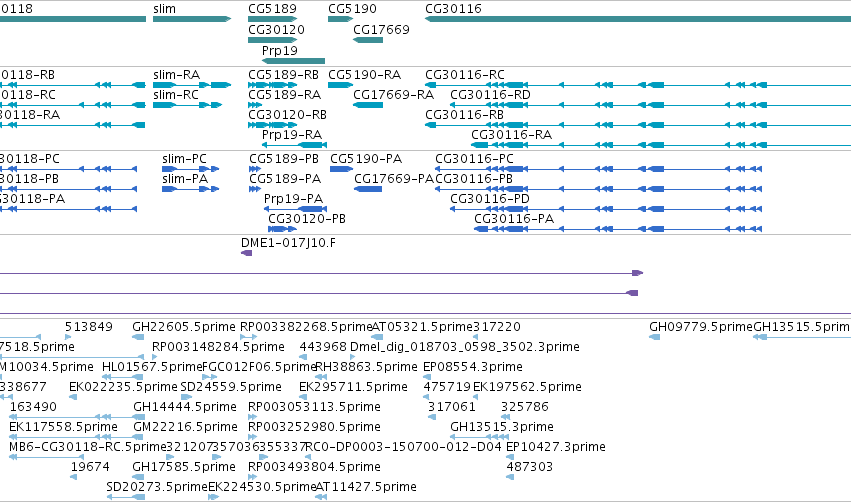
Task: Select EST EK022235.5prime
Action: point(123,387)
